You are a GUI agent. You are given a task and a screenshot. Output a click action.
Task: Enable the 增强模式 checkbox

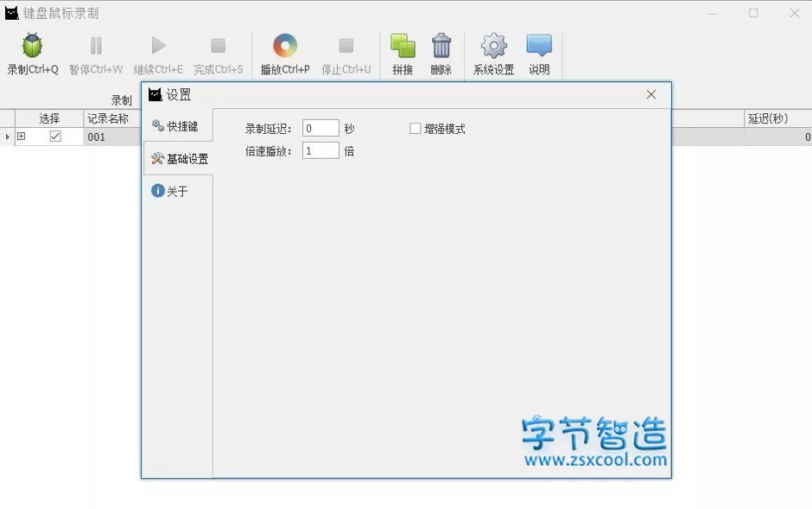(416, 129)
